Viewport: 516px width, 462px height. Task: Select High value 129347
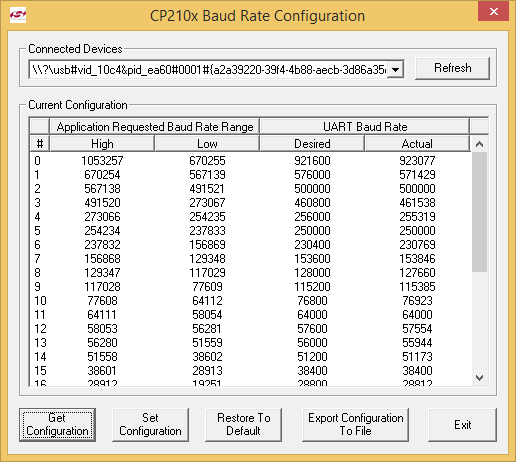point(102,273)
